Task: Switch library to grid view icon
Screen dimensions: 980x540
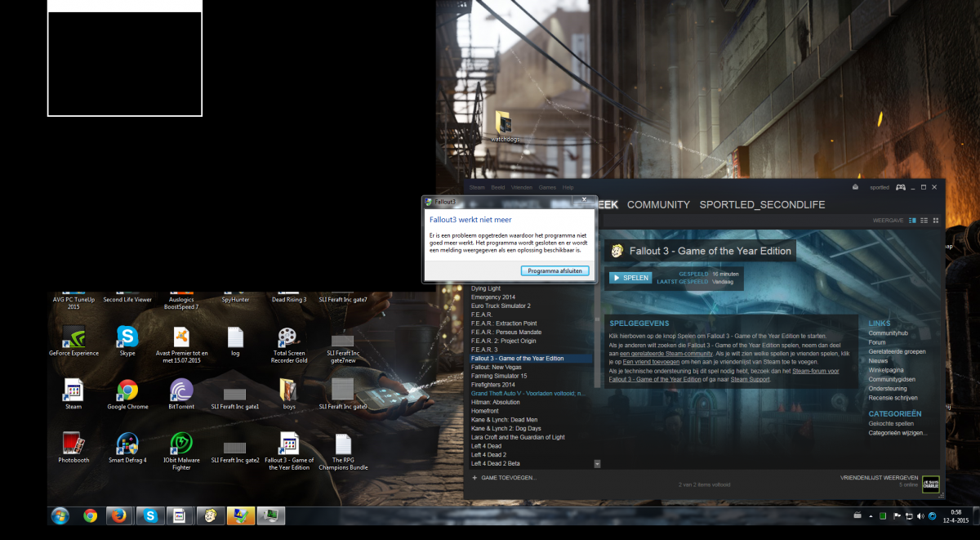Action: point(936,221)
